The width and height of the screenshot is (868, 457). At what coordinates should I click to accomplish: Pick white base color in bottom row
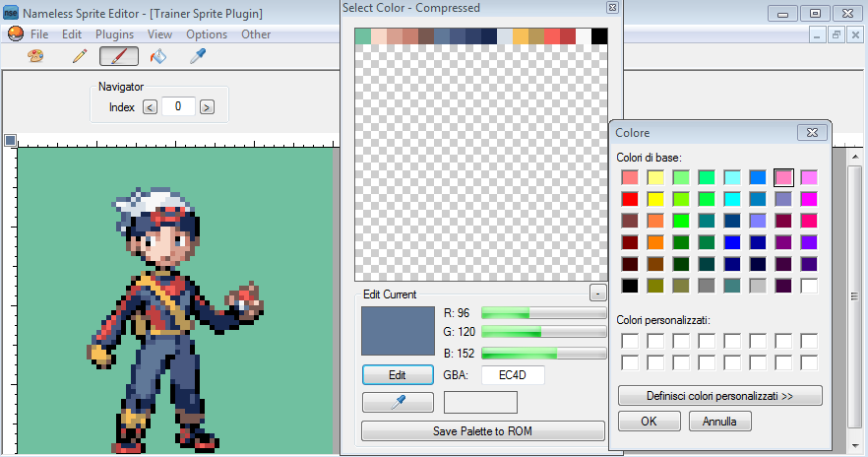click(x=809, y=286)
